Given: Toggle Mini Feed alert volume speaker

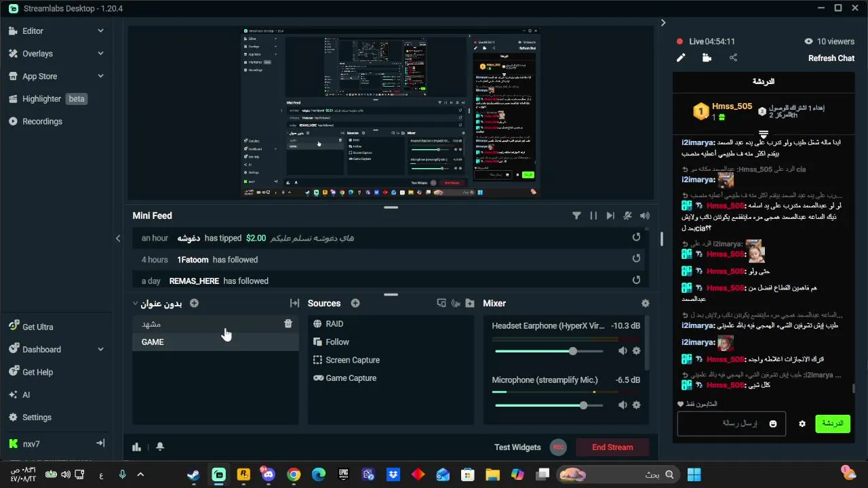Looking at the screenshot, I should 645,216.
